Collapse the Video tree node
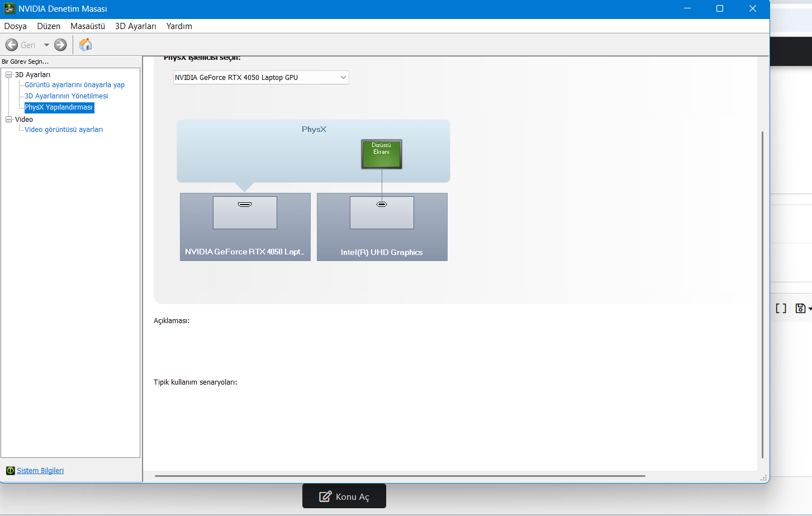 pos(8,119)
